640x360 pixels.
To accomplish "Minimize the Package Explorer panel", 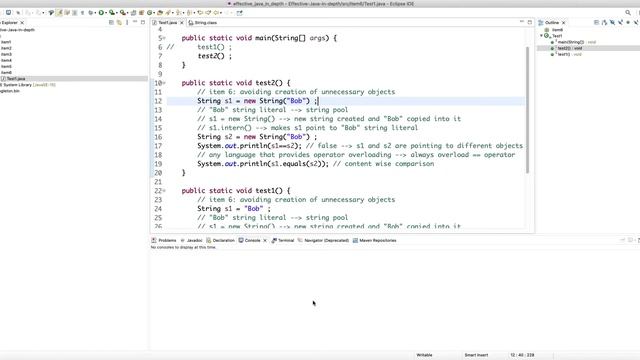I will (135, 22).
